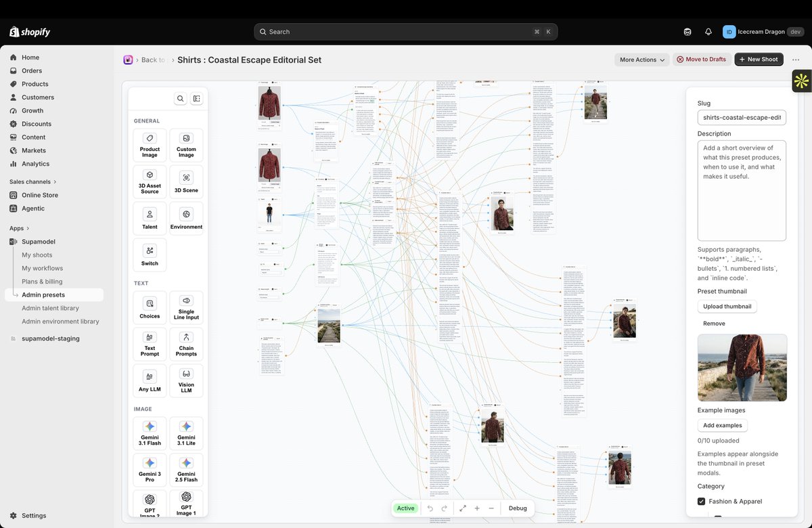Viewport: 812px width, 528px height.
Task: Add a Text Prompt node
Action: [x=150, y=344]
